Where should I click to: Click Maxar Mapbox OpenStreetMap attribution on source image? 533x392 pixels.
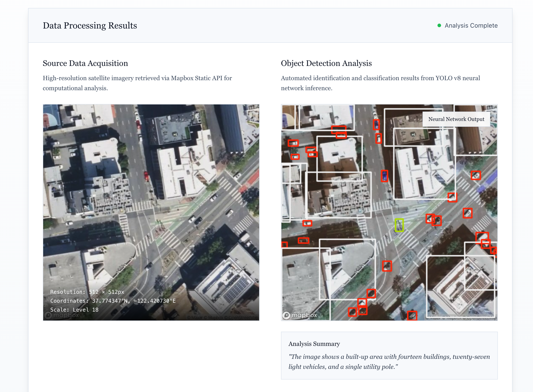click(x=222, y=317)
